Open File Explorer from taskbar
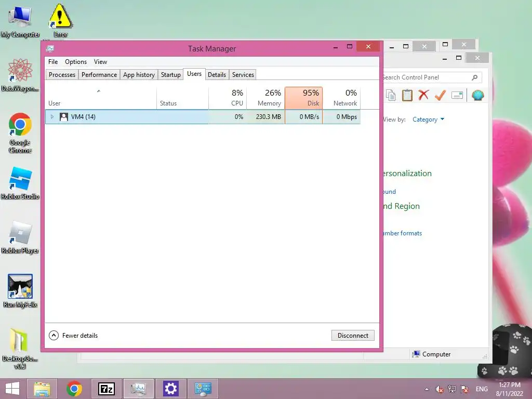Image resolution: width=532 pixels, height=399 pixels. 42,389
